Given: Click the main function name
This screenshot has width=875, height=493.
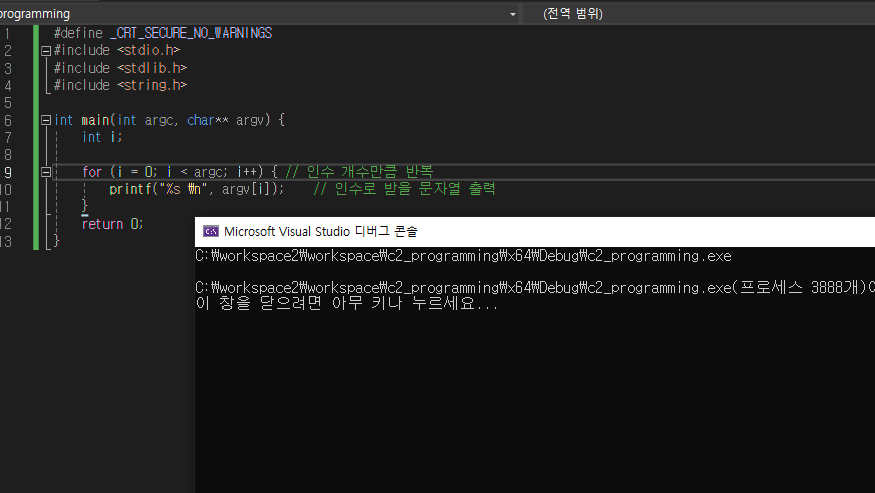Looking at the screenshot, I should pyautogui.click(x=95, y=120).
